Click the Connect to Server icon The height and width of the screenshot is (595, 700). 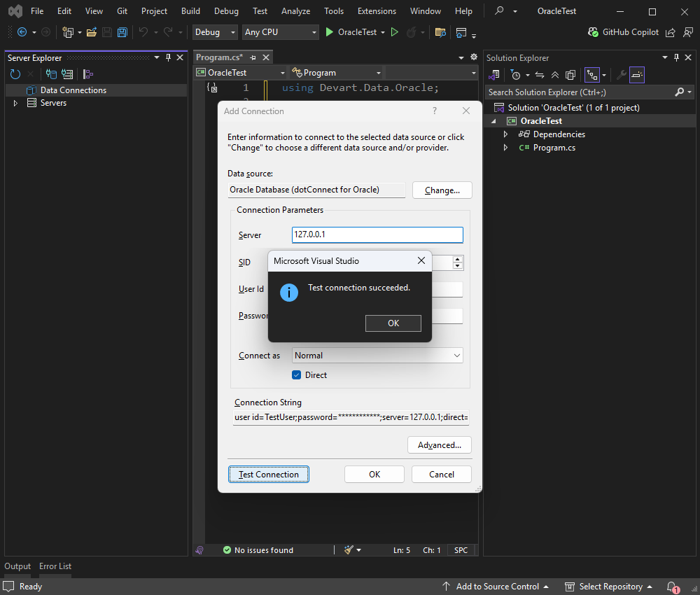click(67, 73)
